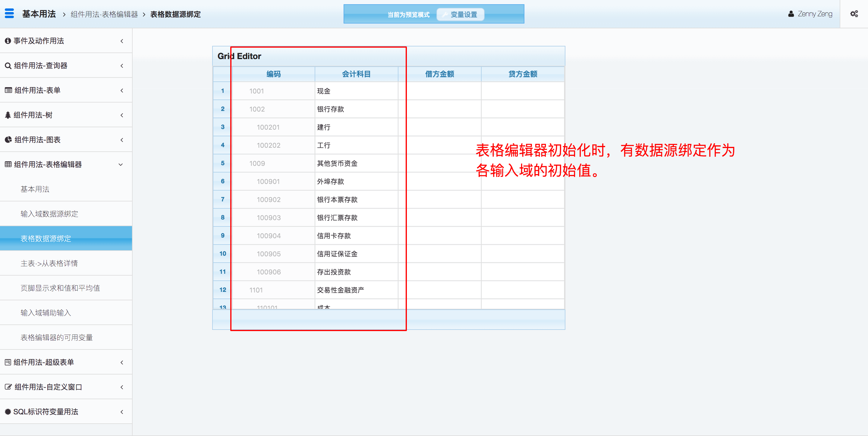Click the 变量设置 button
Screen dimensions: 868x436
tap(460, 14)
